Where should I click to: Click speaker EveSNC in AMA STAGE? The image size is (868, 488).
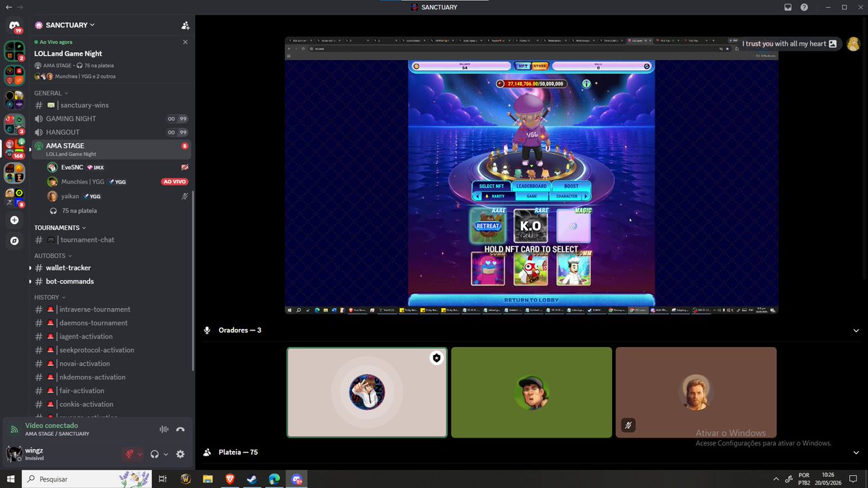(117, 167)
